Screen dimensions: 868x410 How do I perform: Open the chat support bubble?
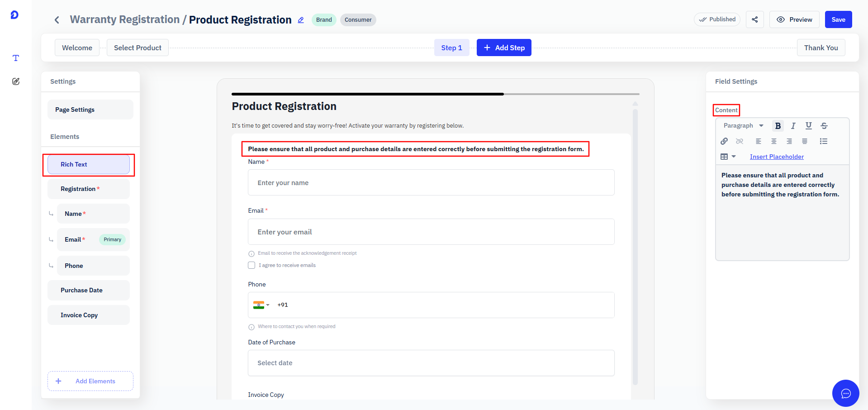point(845,393)
